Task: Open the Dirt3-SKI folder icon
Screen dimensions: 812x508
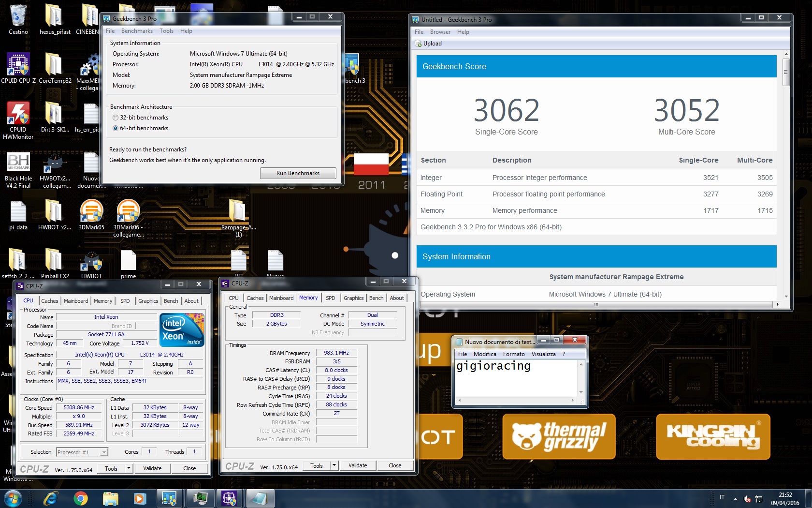Action: (x=55, y=117)
